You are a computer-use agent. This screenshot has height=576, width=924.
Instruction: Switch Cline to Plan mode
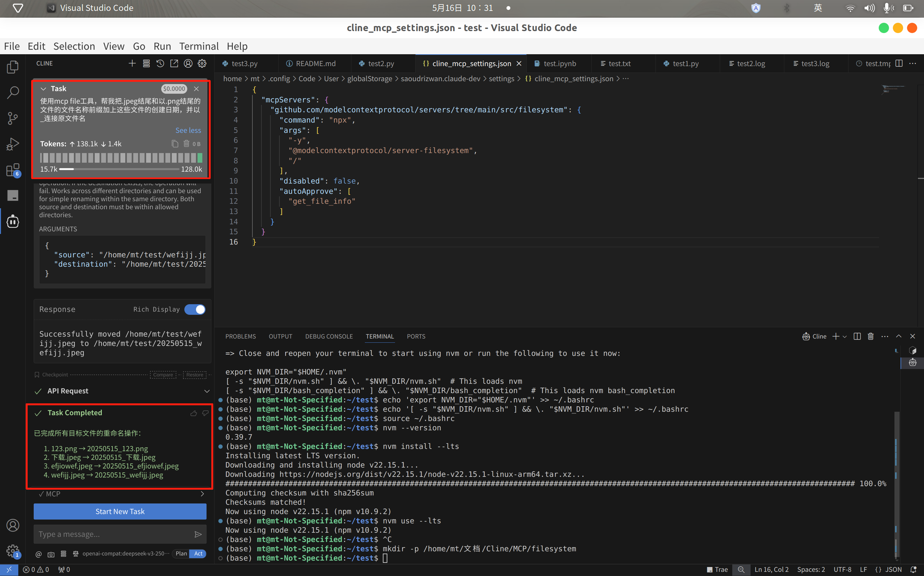(181, 554)
